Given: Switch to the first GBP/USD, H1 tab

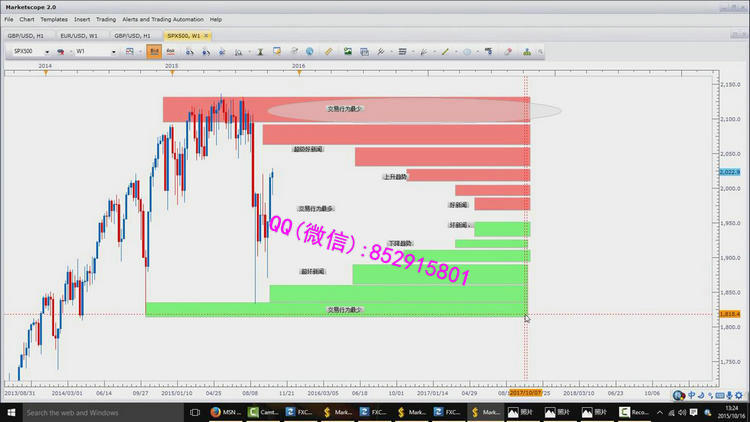Looking at the screenshot, I should [26, 35].
